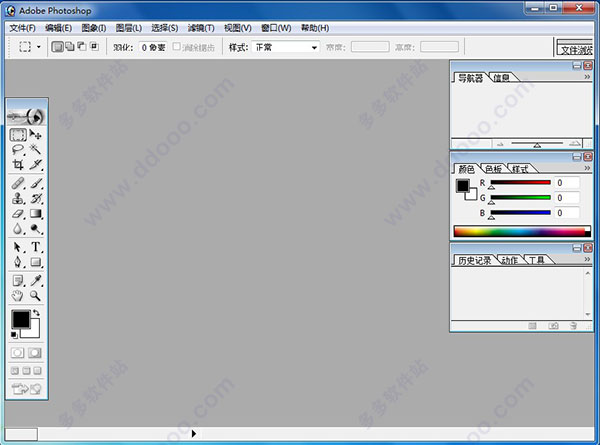Open the 滤镜(T) menu
This screenshot has height=445, width=600.
click(x=201, y=28)
